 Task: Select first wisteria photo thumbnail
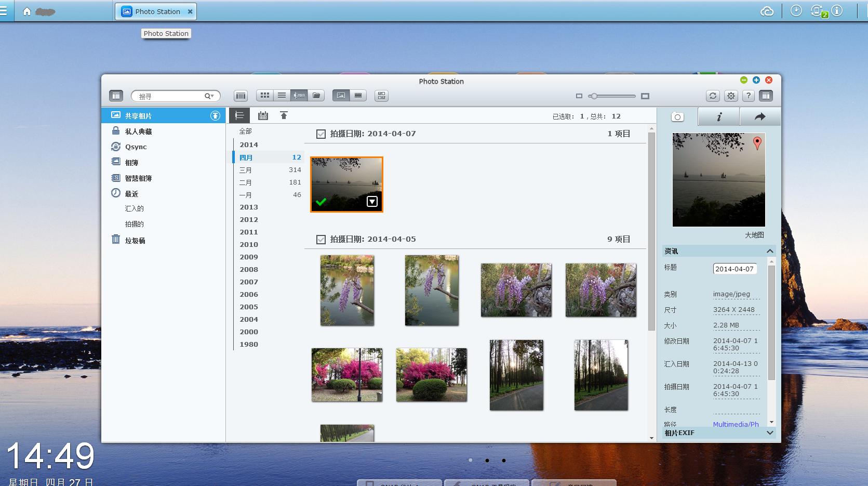347,290
